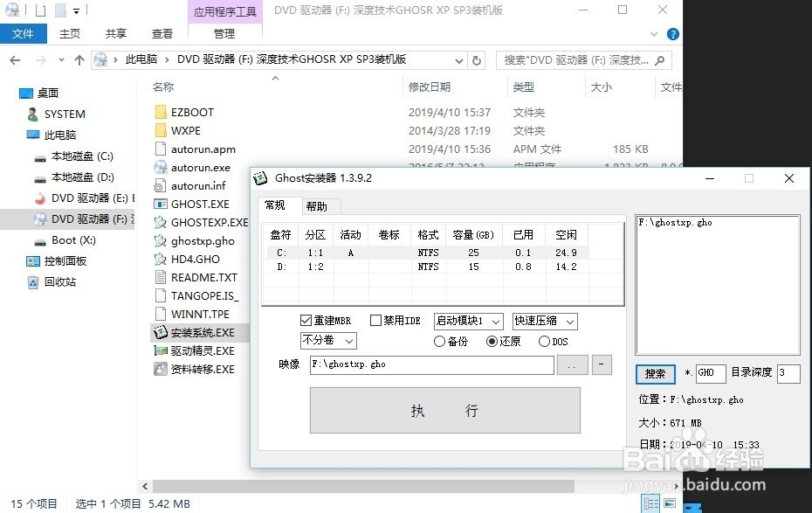
Task: Select README.TXT in the file list
Action: tap(197, 277)
